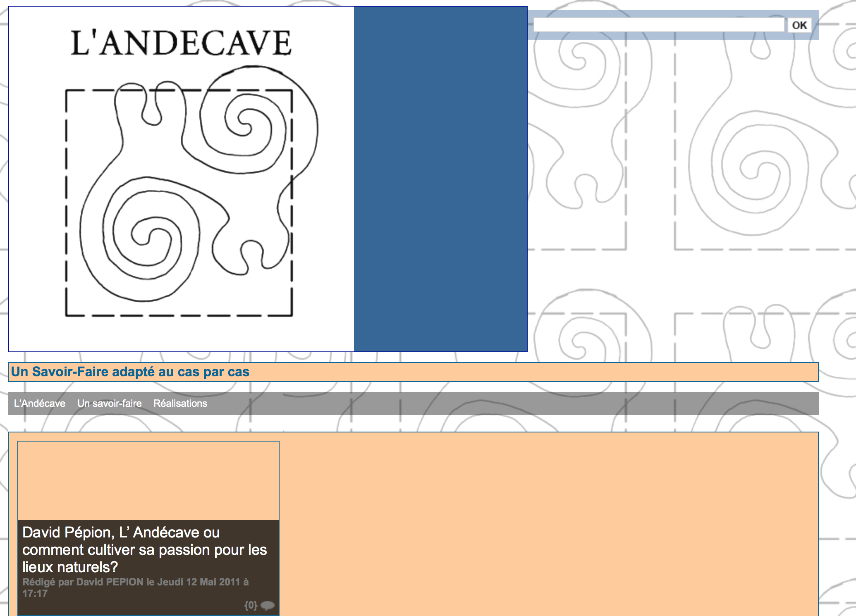Click the article date 'Jeudi 12 Mai 2011'
Image resolution: width=856 pixels, height=616 pixels.
click(198, 582)
